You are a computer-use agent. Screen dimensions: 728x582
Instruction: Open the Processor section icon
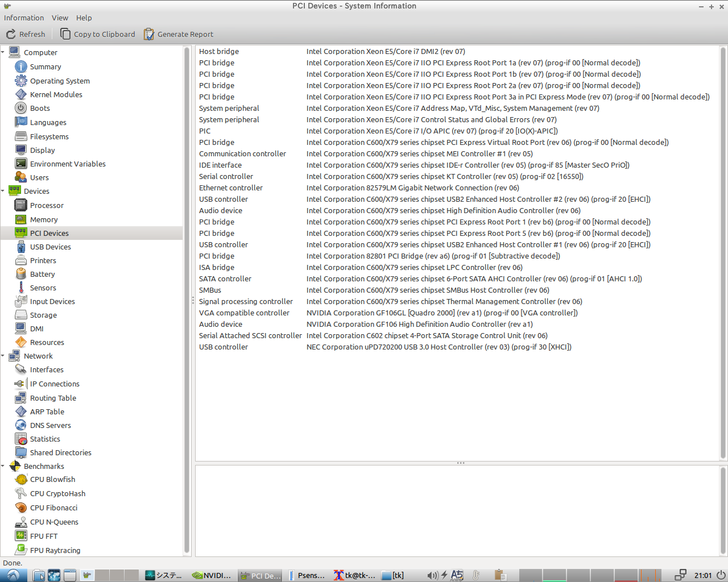pos(21,205)
